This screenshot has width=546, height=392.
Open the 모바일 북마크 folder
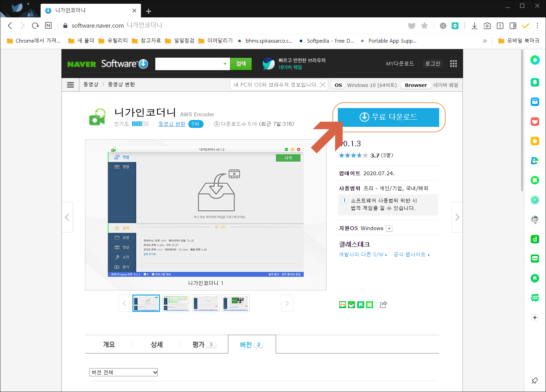pos(519,41)
